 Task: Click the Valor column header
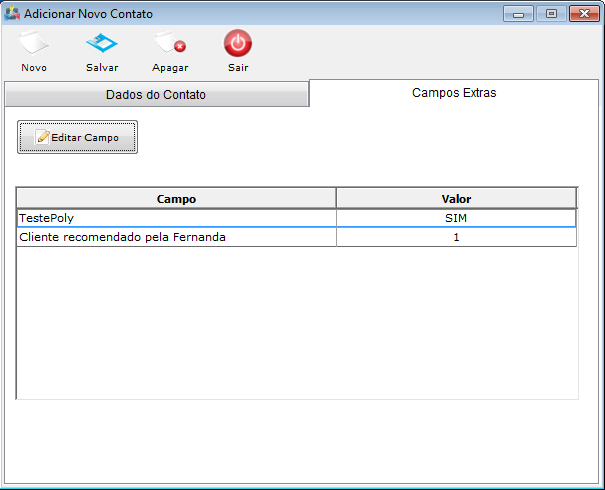[x=456, y=198]
